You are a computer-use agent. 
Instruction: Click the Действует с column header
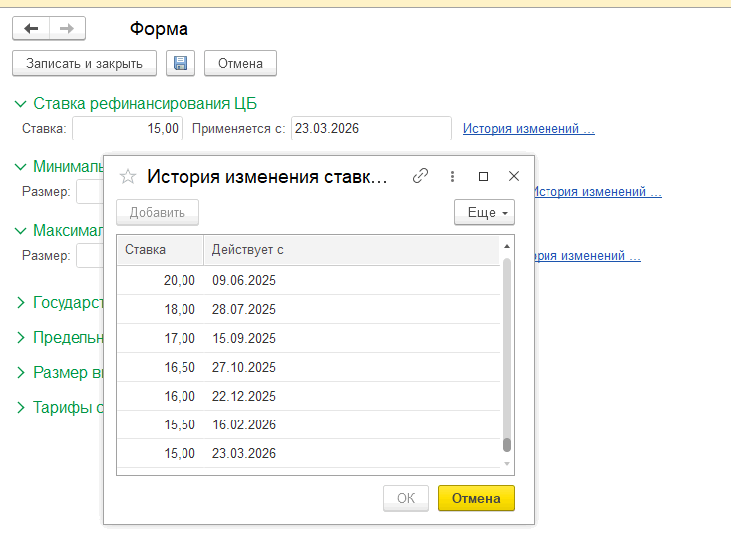click(x=351, y=250)
